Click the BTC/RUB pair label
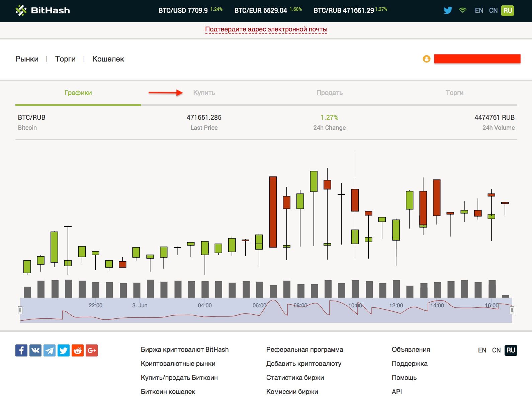Screen dimensions: 532x414 point(32,117)
